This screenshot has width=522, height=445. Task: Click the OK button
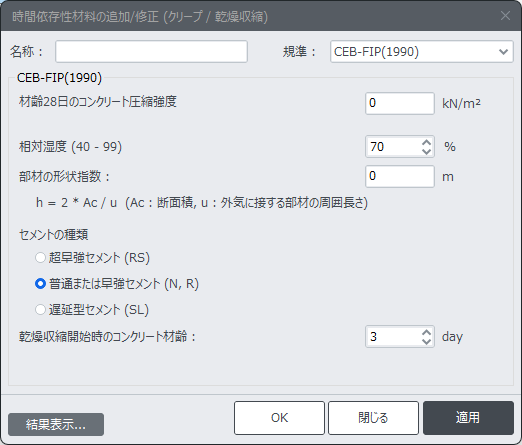pyautogui.click(x=279, y=418)
